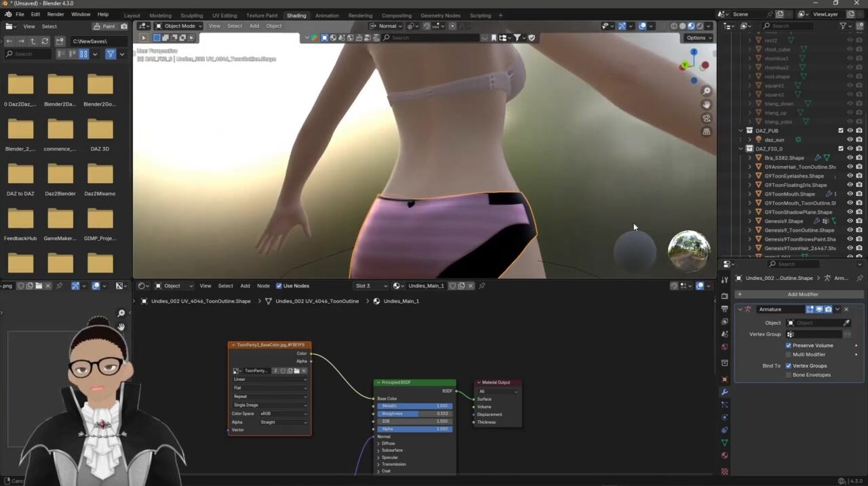Click the zoom magnifier gizmo in viewport
This screenshot has width=868, height=486.
click(707, 91)
